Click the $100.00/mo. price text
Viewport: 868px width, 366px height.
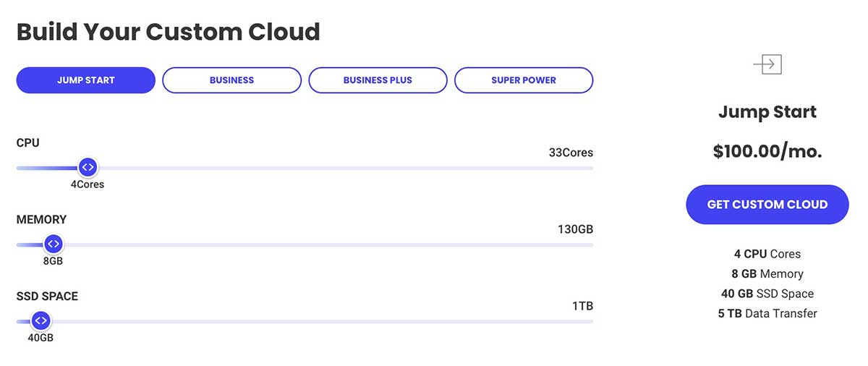tap(767, 151)
